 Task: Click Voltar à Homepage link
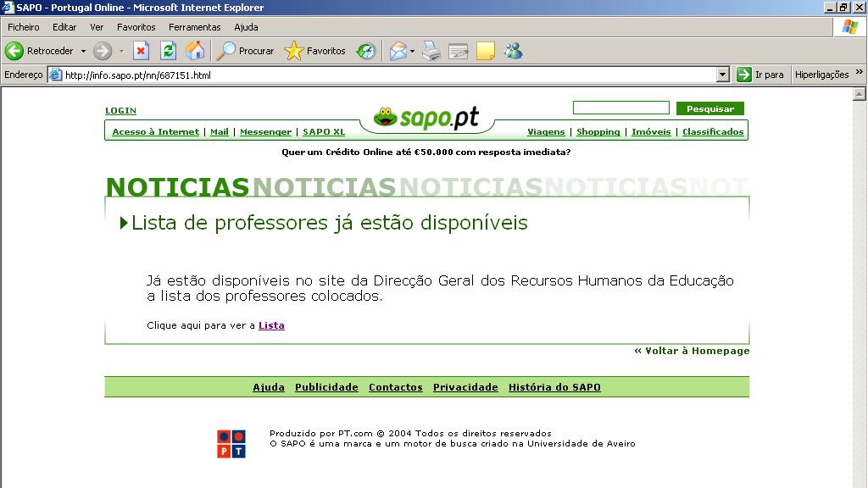(692, 351)
